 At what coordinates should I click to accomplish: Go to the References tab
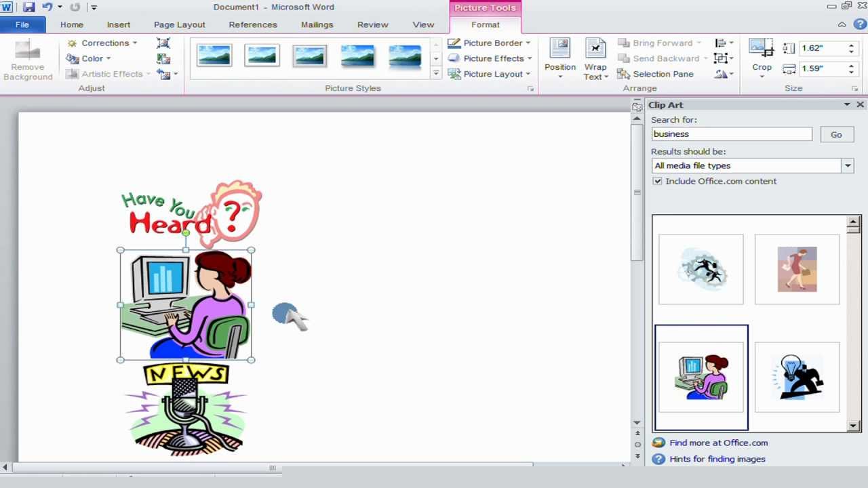click(253, 24)
